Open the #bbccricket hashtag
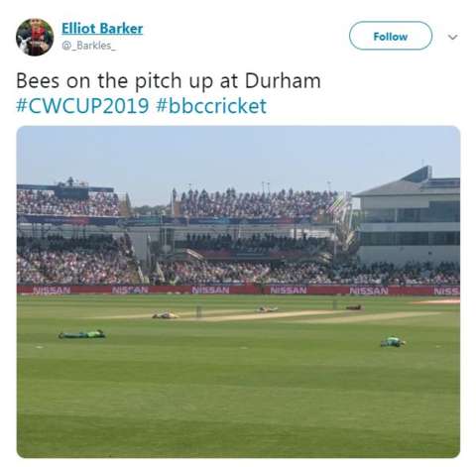Image resolution: width=476 pixels, height=467 pixels. (211, 106)
